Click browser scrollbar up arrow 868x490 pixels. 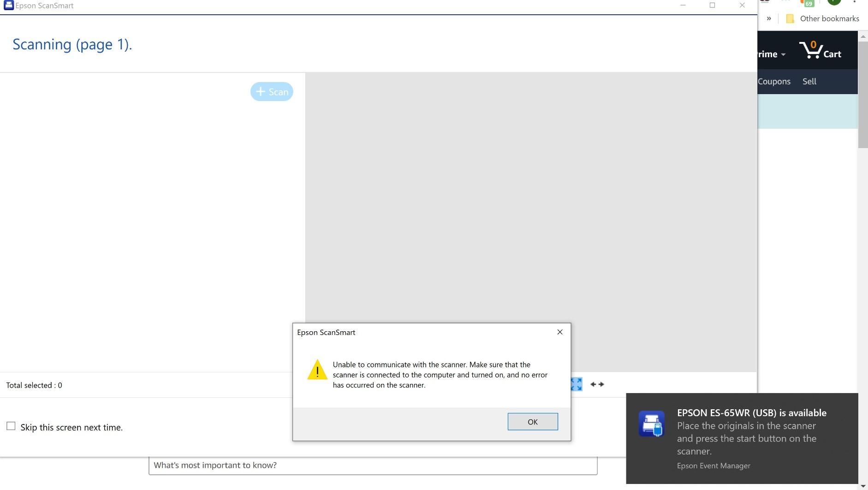pos(863,36)
